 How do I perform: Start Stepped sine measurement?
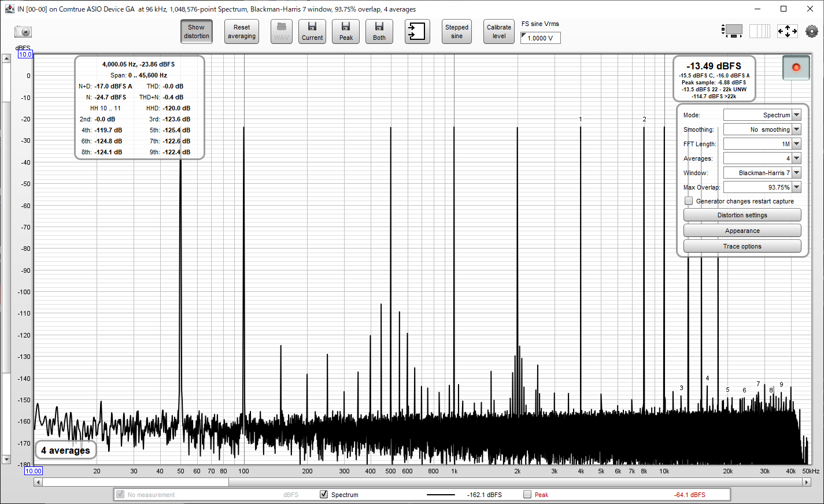(x=457, y=31)
